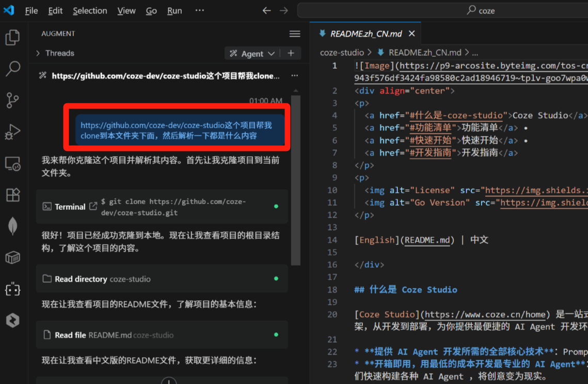Open the MongoDB leaf icon panel
Viewport: 588px width, 384px height.
click(x=12, y=226)
